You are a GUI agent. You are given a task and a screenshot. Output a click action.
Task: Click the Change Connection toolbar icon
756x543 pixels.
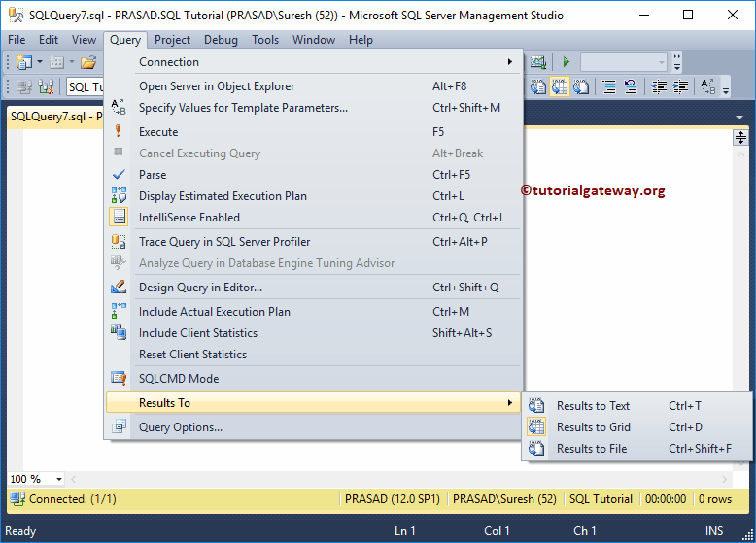point(46,87)
